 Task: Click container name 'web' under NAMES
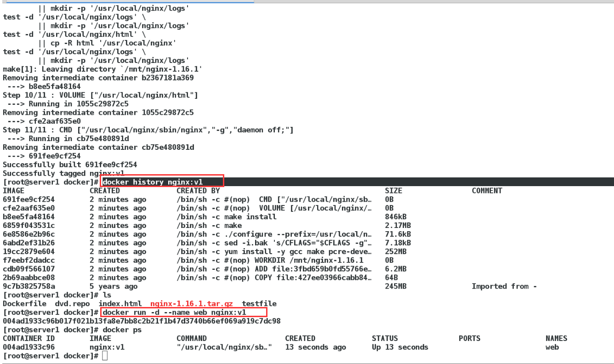pos(552,347)
